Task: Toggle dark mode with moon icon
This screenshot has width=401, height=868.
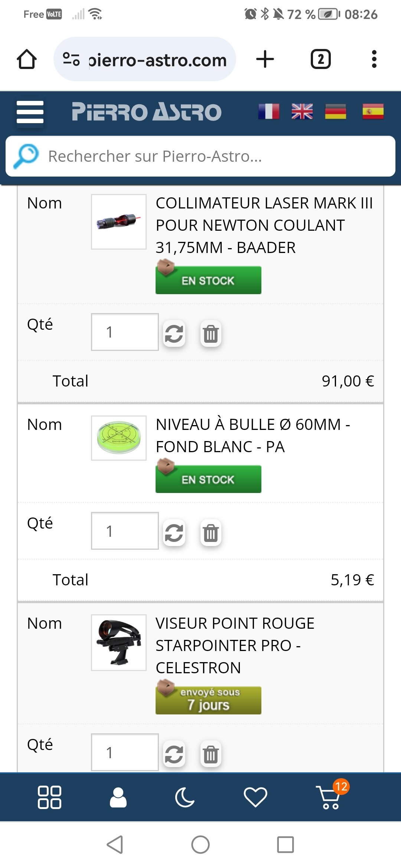Action: [185, 797]
